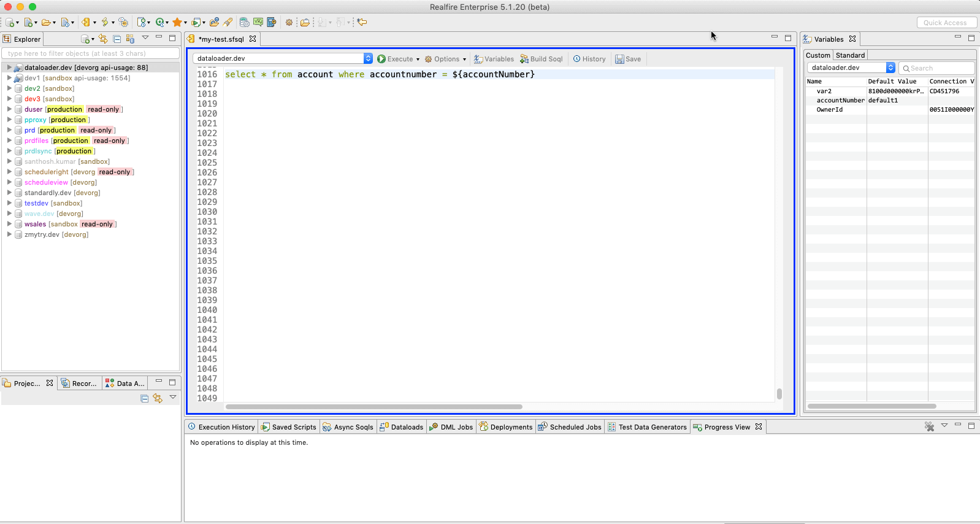Click the paintbrush toolbar icon
This screenshot has width=980, height=524.
pos(228,22)
